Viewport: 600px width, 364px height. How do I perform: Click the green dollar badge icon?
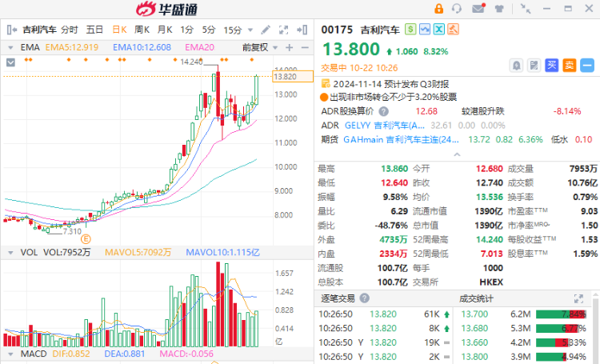(410, 29)
